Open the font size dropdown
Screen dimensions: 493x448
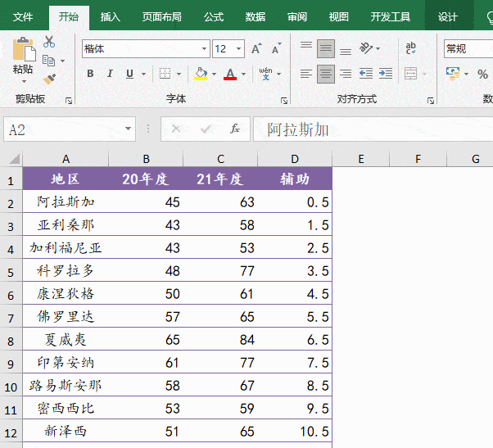pos(238,48)
